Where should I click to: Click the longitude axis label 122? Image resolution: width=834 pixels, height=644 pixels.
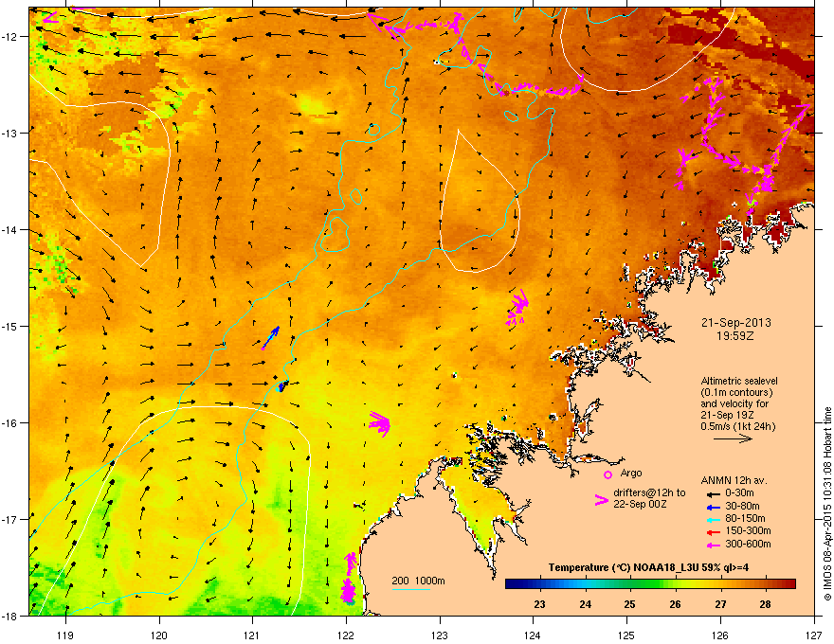coord(346,635)
